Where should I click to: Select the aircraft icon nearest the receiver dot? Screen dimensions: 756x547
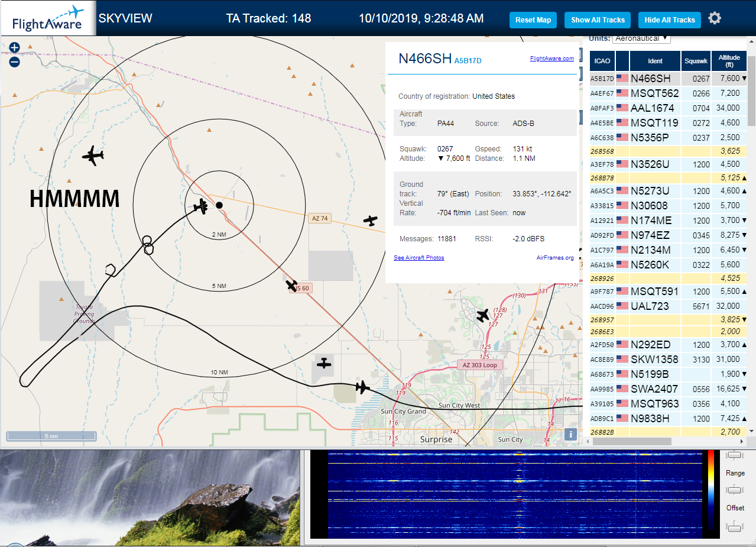click(202, 206)
